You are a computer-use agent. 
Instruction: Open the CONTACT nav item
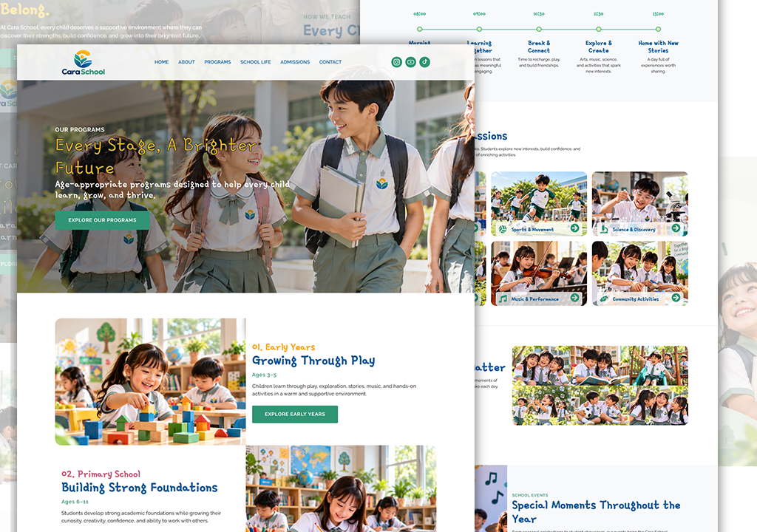coord(330,62)
